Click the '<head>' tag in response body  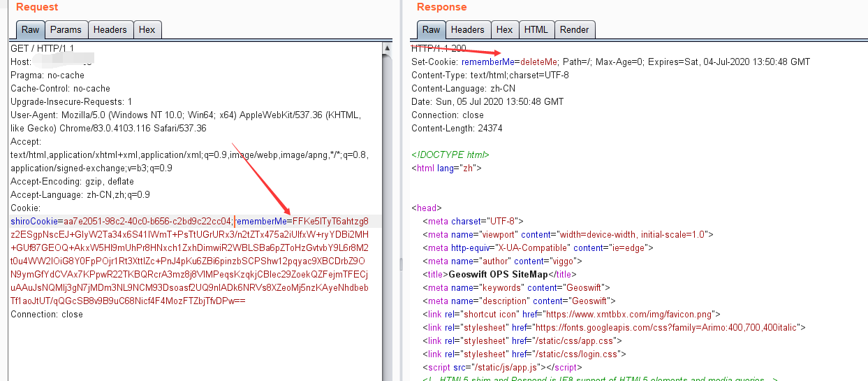[427, 208]
